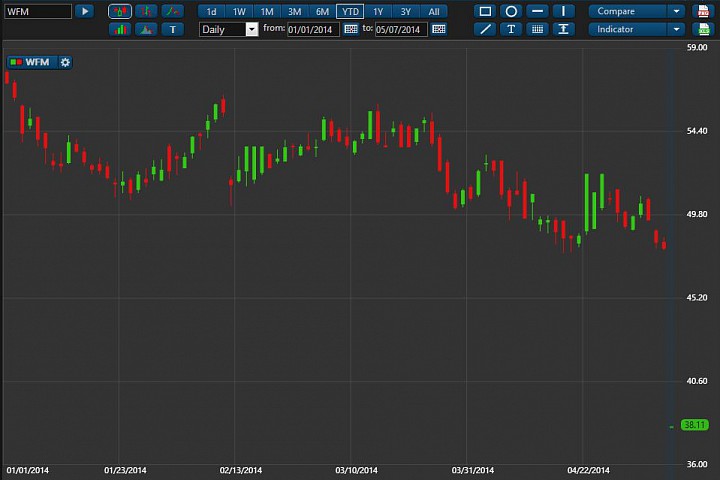Viewport: 720px width, 480px height.
Task: Click the WFM legend label on chart
Action: coord(37,62)
